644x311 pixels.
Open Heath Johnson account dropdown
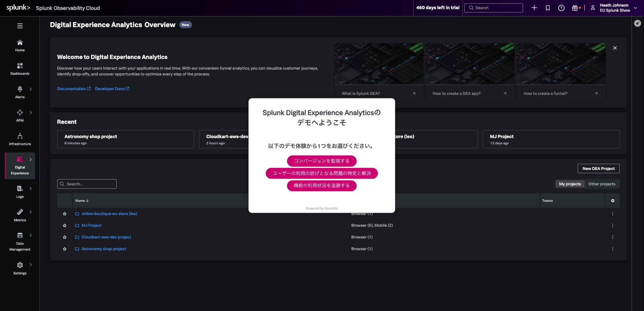coord(618,8)
